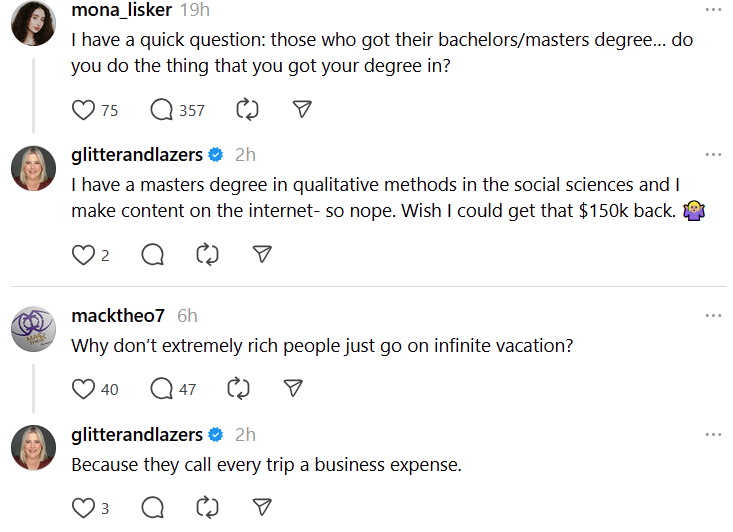Image resolution: width=733 pixels, height=532 pixels.
Task: Share mona_lisker's post via send icon
Action: pyautogui.click(x=302, y=109)
